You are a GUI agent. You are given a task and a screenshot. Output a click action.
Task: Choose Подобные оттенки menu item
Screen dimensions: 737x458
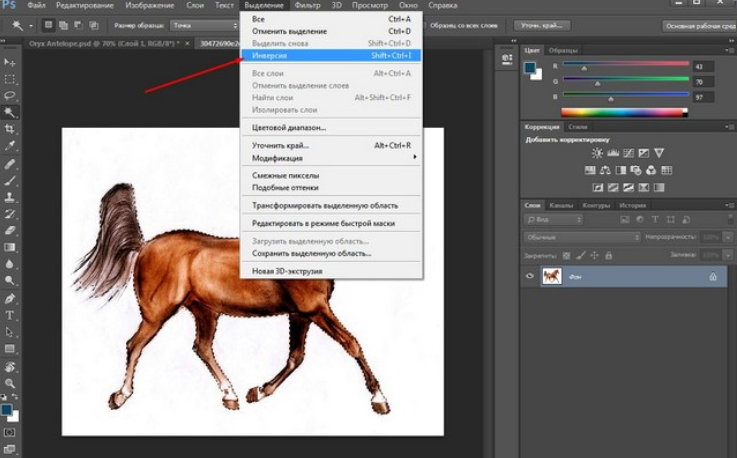tap(331, 188)
